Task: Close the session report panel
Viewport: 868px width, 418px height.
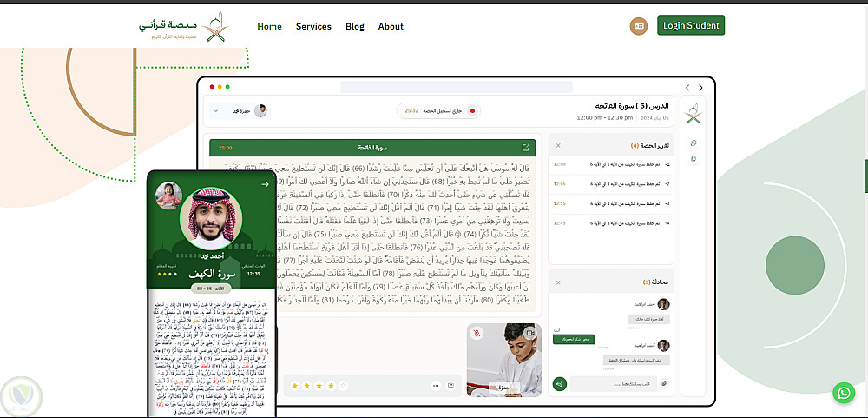Action: point(558,145)
